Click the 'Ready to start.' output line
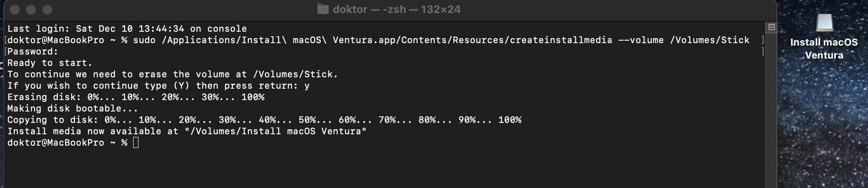 50,63
